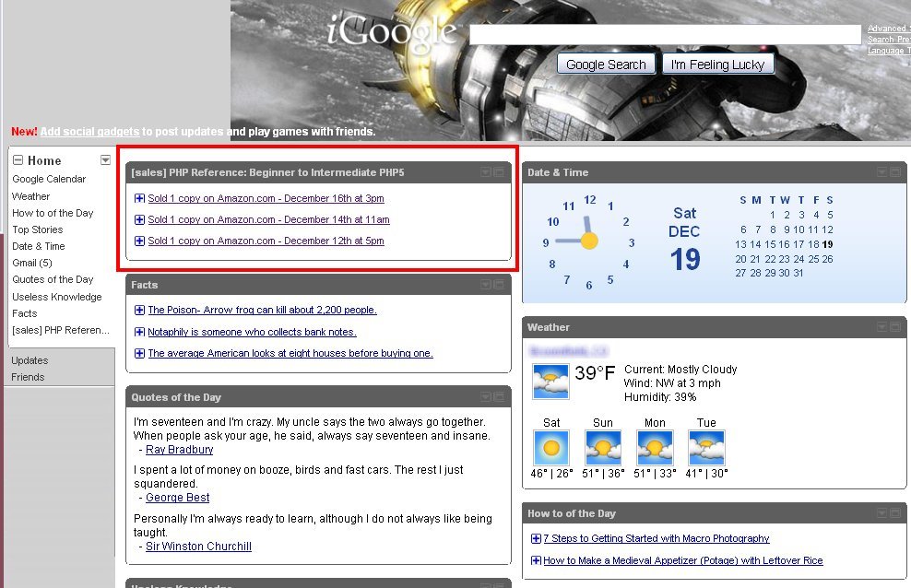Image resolution: width=911 pixels, height=588 pixels.
Task: Expand the December 16th at 3pm sale entry
Action: coord(139,198)
